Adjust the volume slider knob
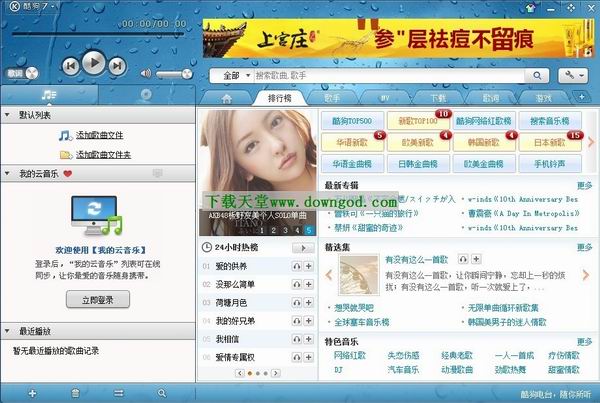This screenshot has width=600, height=403. (x=187, y=74)
